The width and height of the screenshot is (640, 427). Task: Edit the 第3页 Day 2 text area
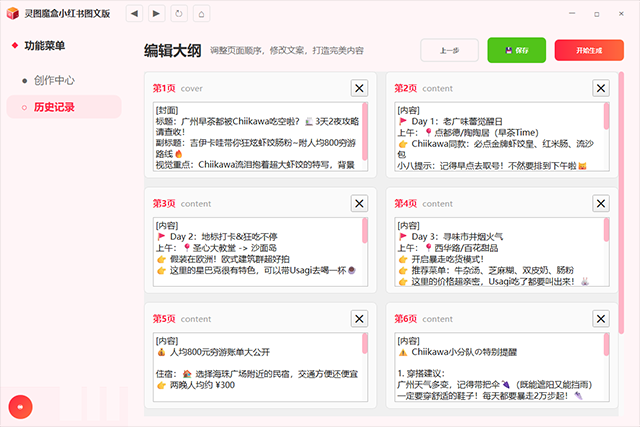click(x=260, y=252)
